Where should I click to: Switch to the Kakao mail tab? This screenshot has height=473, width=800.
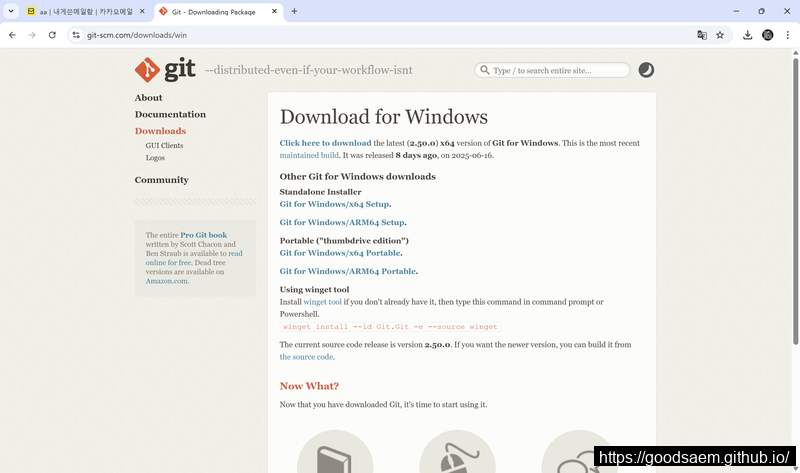[x=86, y=11]
